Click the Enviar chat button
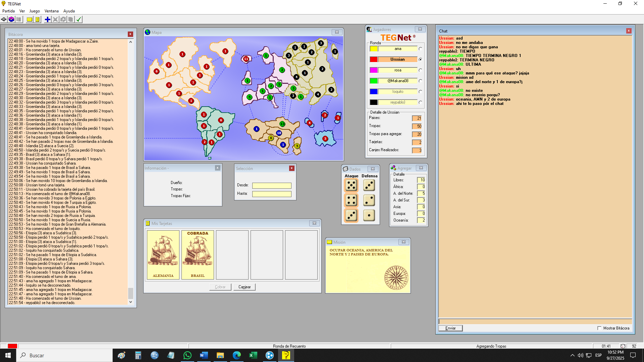This screenshot has height=362, width=644. tap(450, 328)
